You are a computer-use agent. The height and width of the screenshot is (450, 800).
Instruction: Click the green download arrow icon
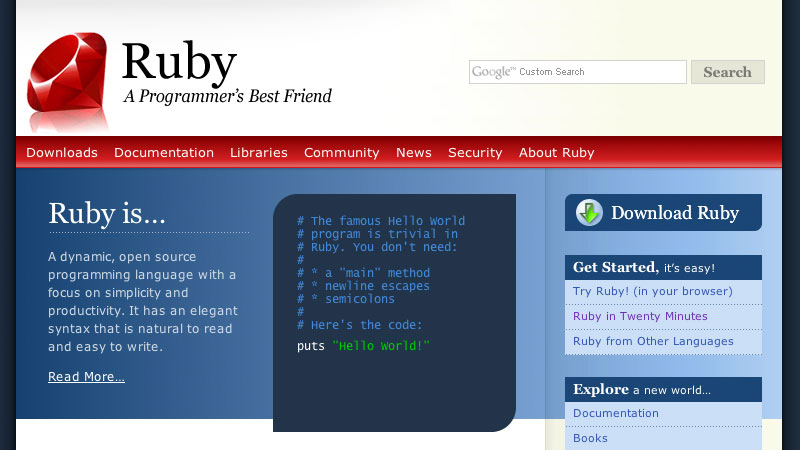589,212
